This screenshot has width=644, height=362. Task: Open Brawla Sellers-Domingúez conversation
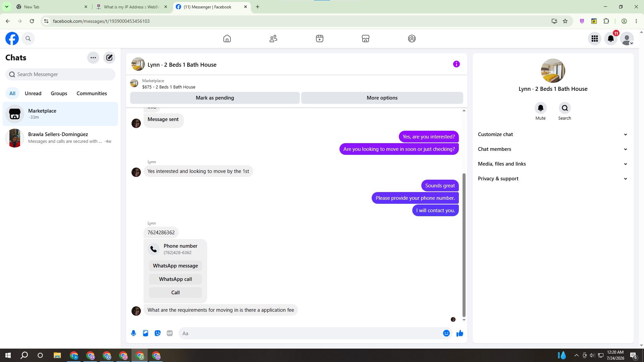[x=60, y=138]
